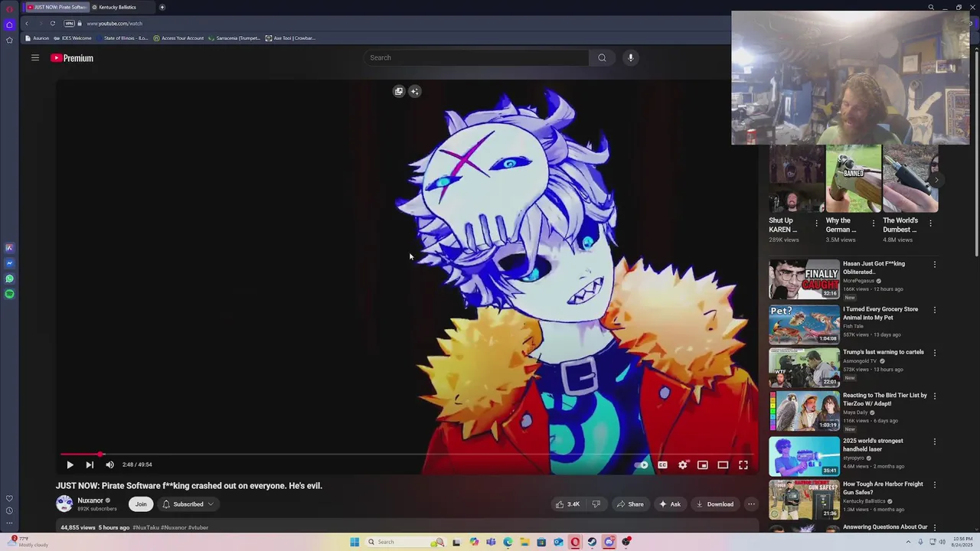Click the sparkle enhance overlay icon
The image size is (980, 551).
[x=414, y=91]
